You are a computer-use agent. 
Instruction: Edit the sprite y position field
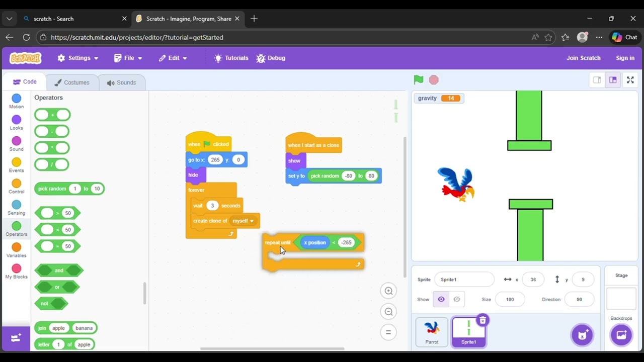(x=583, y=280)
